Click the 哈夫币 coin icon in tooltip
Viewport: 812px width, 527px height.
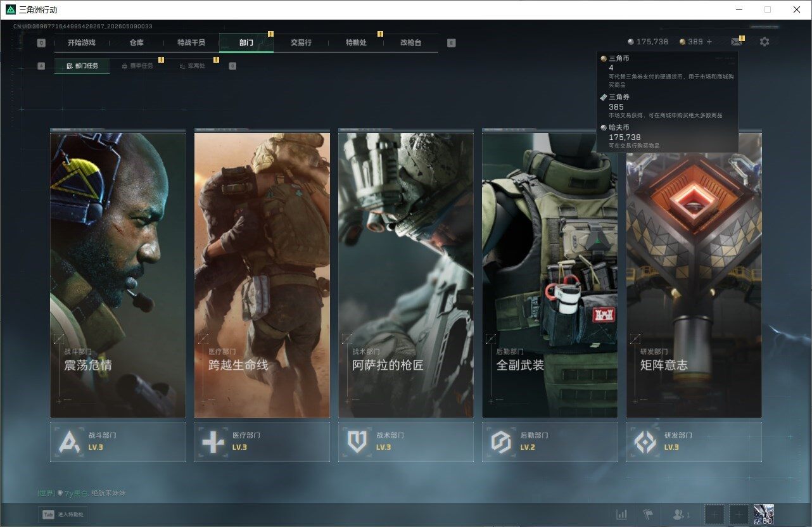pos(604,127)
